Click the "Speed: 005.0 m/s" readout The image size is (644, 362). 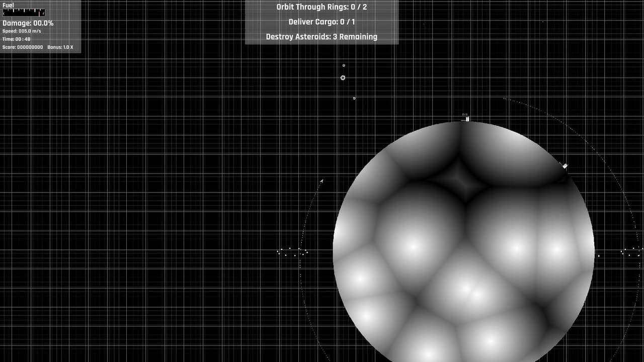click(x=22, y=31)
